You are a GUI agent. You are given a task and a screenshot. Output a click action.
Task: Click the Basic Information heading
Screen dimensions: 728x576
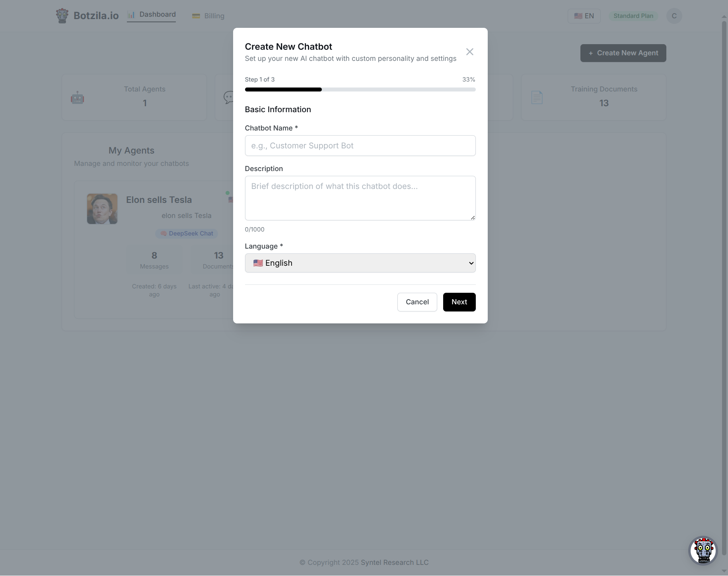point(278,109)
